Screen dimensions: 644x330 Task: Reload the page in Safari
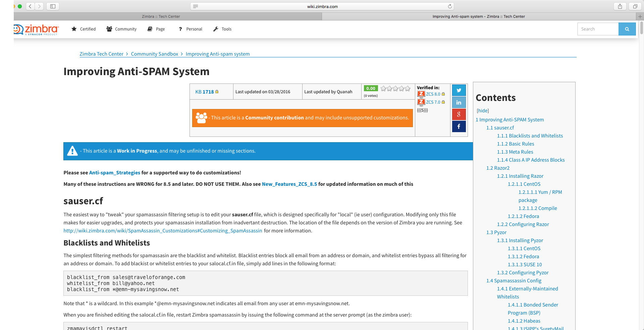pos(450,6)
